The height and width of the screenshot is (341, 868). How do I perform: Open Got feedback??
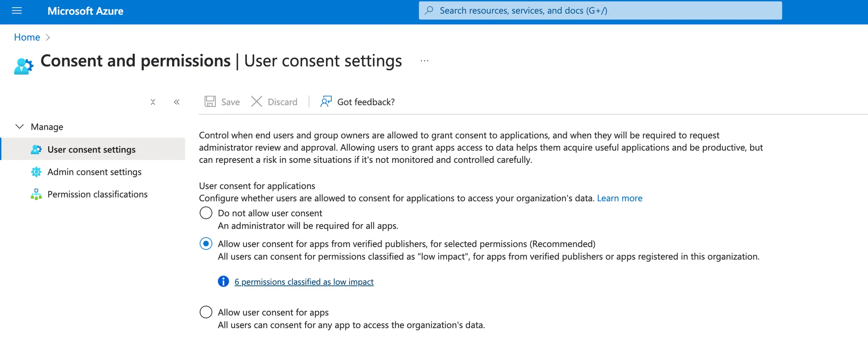tap(357, 102)
